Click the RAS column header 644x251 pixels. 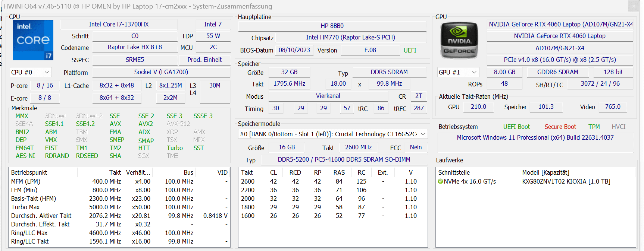(x=339, y=172)
